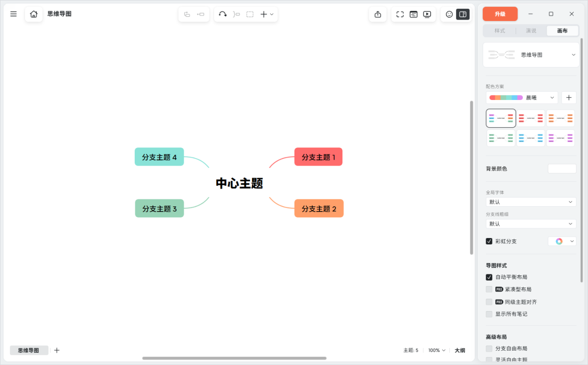
Task: Open the rainbow branch color picker
Action: [x=562, y=241]
